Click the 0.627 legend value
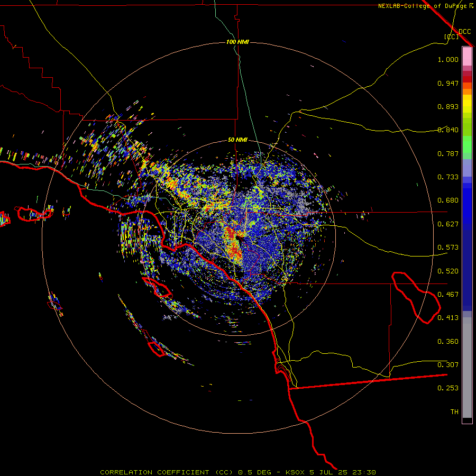This screenshot has width=476, height=476. 448,224
